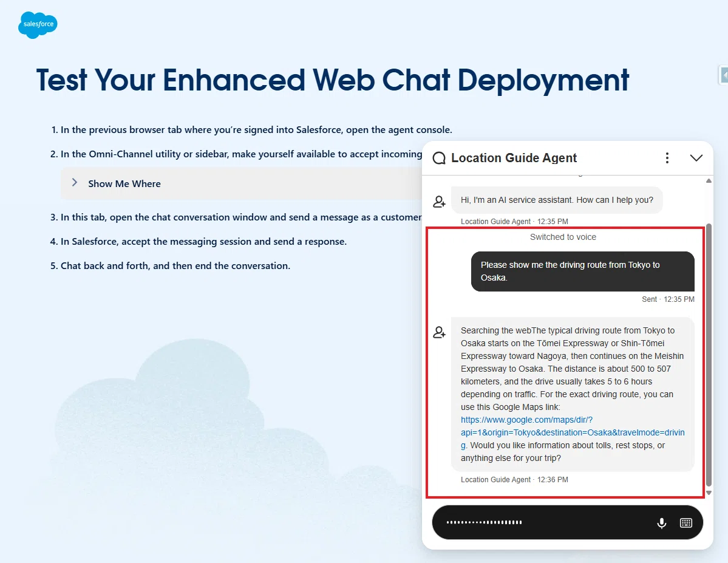Click the chat scrollbar up arrow
Screen dimensions: 728x563
[x=709, y=181]
